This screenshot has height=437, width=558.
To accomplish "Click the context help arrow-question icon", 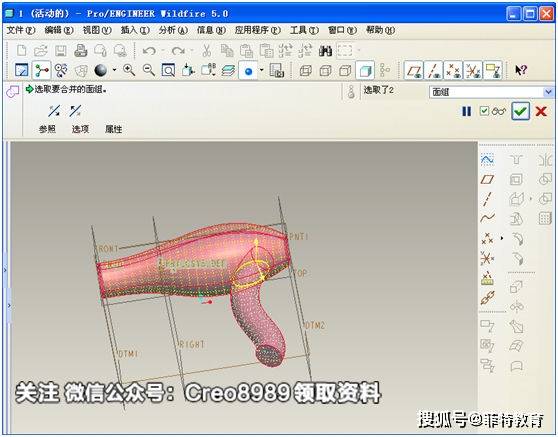I will (x=521, y=70).
